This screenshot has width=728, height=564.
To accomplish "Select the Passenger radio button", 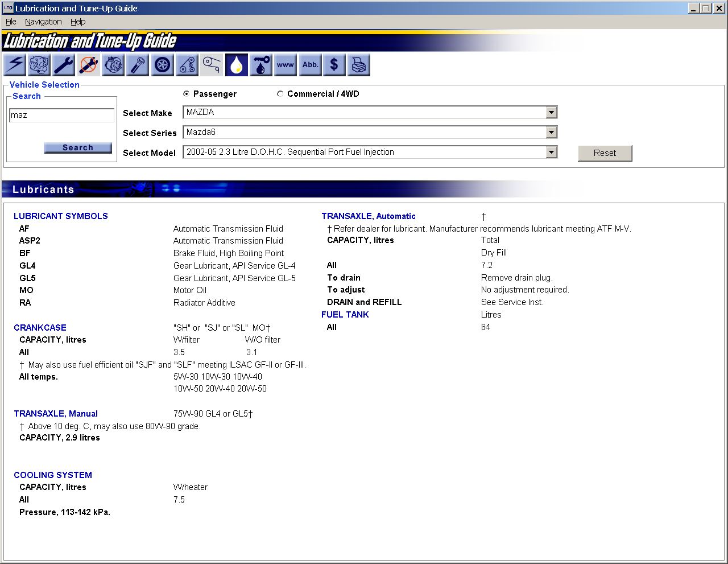I will coord(186,94).
